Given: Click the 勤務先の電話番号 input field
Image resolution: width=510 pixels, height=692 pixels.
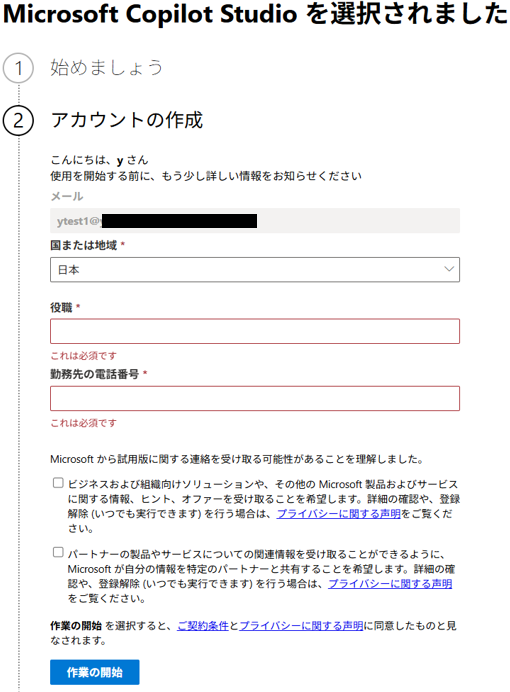Looking at the screenshot, I should pyautogui.click(x=255, y=399).
